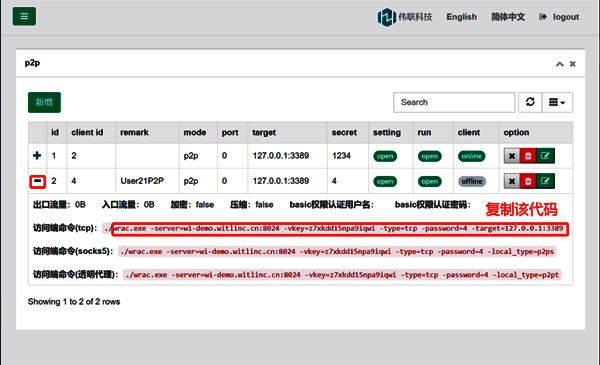Click the logout icon in header
The image size is (600, 365).
(543, 17)
